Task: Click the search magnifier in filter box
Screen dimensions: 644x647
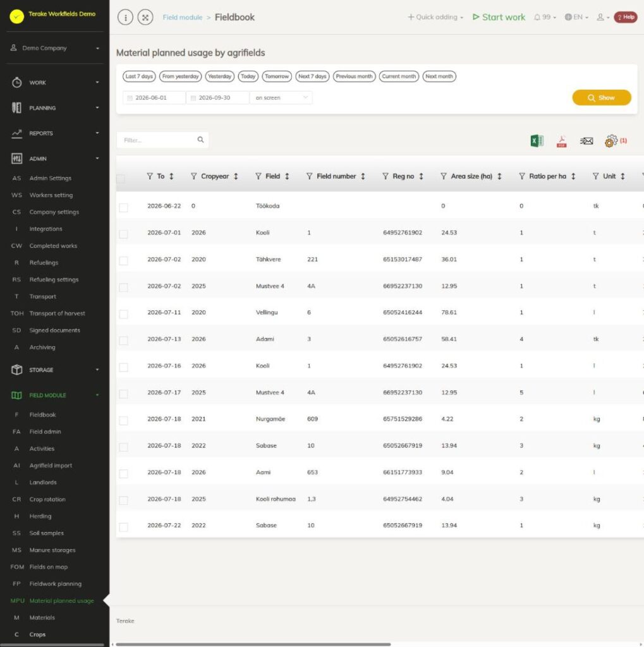Action: coord(200,140)
